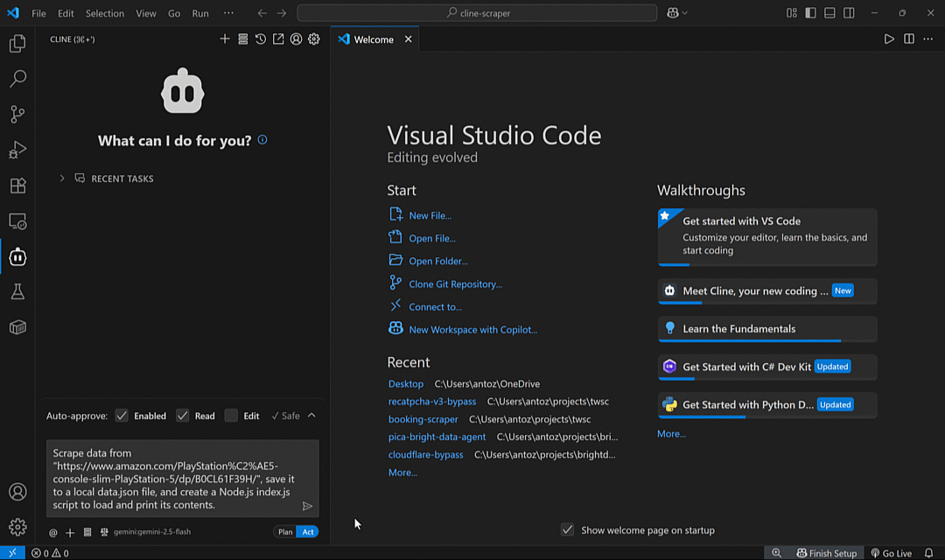Split the editor right
The height and width of the screenshot is (560, 945).
point(909,39)
